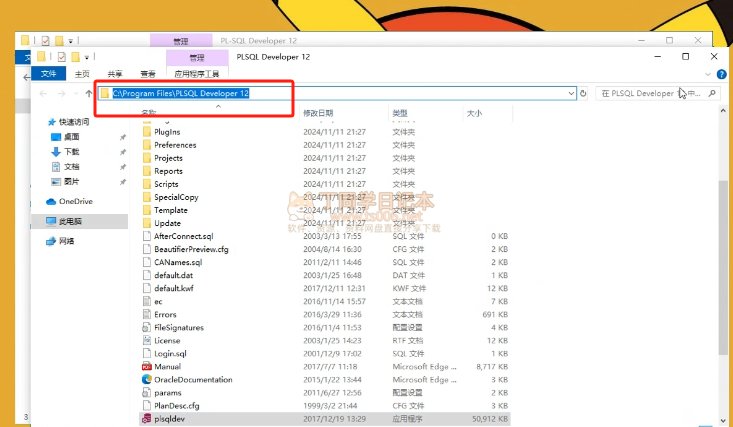Open the 应用程序工具 ribbon tab

point(197,74)
